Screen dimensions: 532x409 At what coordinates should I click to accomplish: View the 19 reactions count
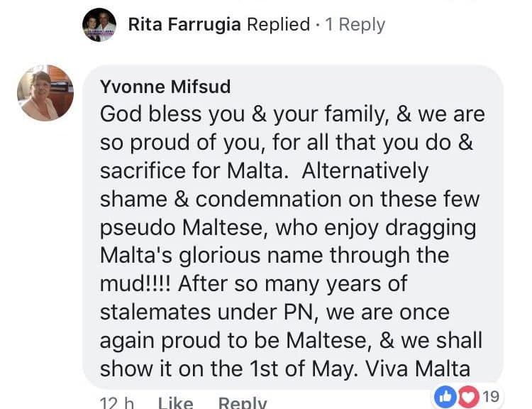(489, 397)
